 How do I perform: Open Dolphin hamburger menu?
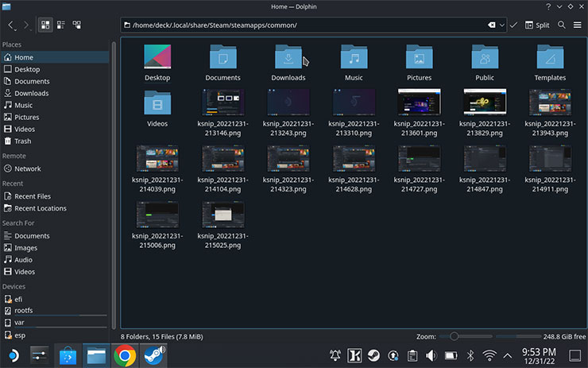click(578, 25)
